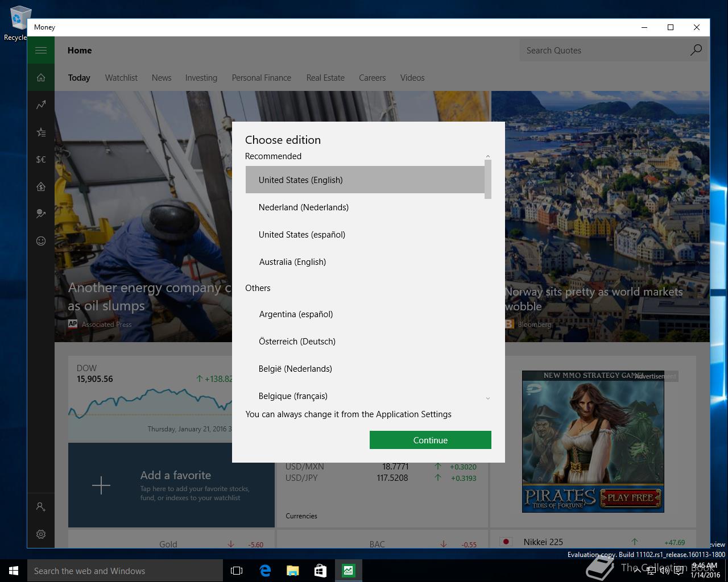This screenshot has height=582, width=728.
Task: Switch to the Real Estate tab
Action: point(325,78)
